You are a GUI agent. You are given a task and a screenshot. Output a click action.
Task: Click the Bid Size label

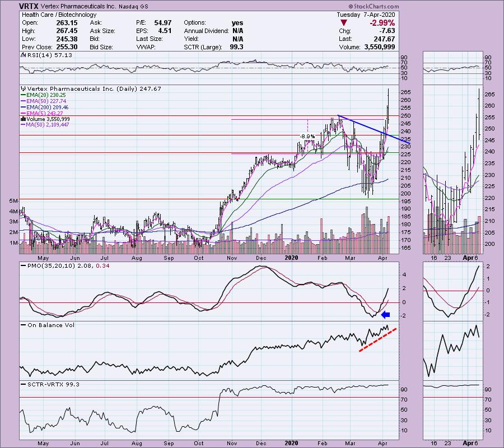pos(101,47)
